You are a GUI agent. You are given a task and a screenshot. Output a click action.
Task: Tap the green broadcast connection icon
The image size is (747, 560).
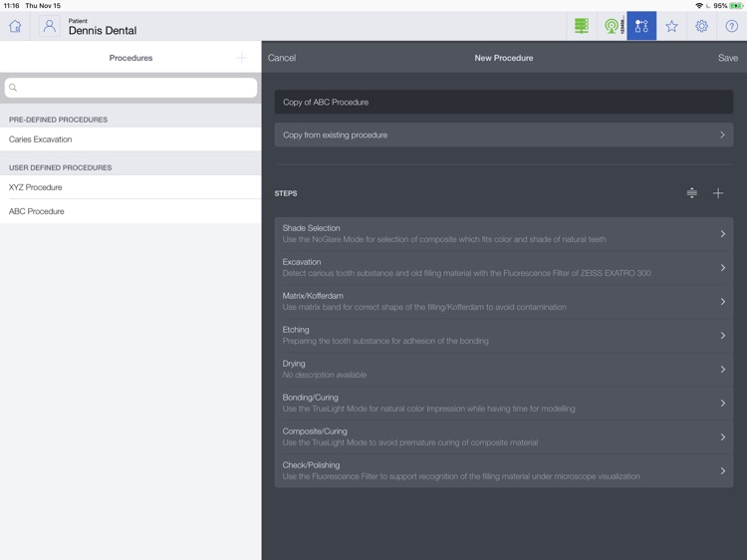(612, 26)
